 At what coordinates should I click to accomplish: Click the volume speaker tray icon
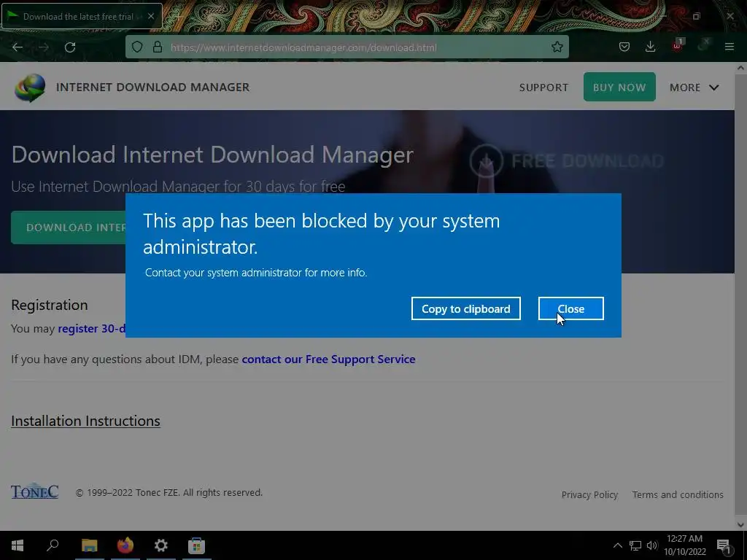coord(651,545)
